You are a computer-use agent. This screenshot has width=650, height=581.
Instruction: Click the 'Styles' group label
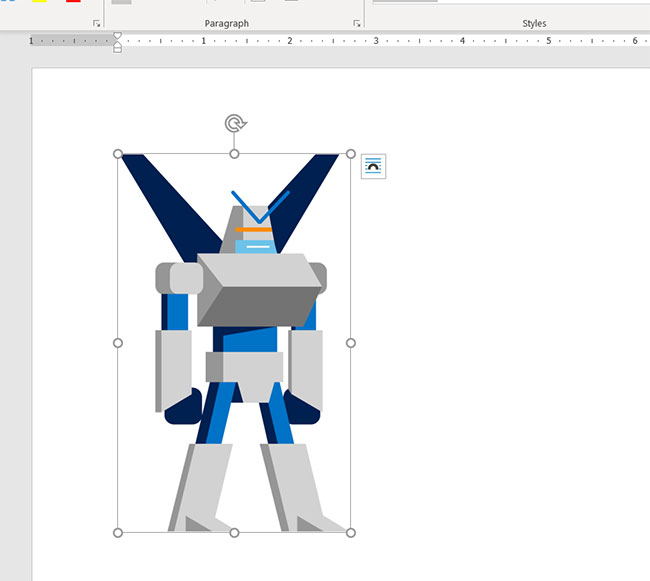[534, 24]
